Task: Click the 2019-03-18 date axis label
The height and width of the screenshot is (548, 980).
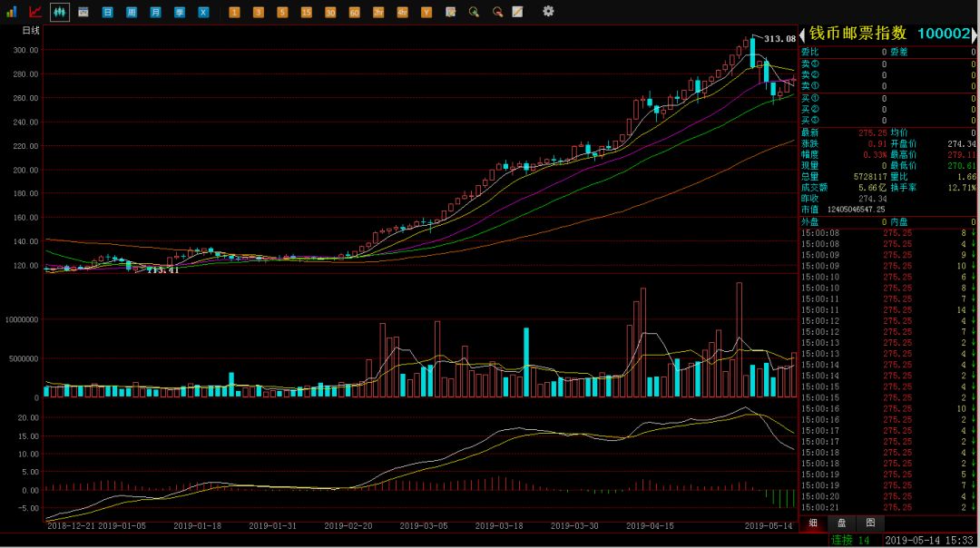Action: (x=499, y=526)
